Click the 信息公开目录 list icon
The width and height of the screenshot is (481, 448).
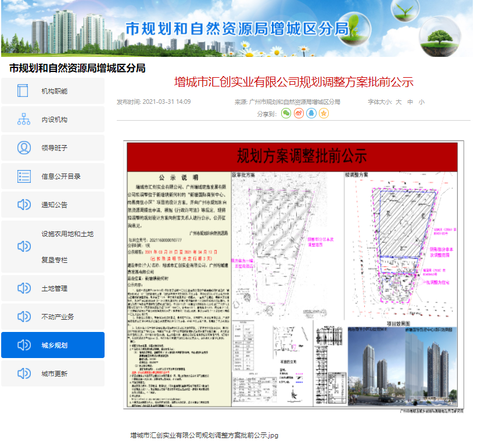pos(23,176)
